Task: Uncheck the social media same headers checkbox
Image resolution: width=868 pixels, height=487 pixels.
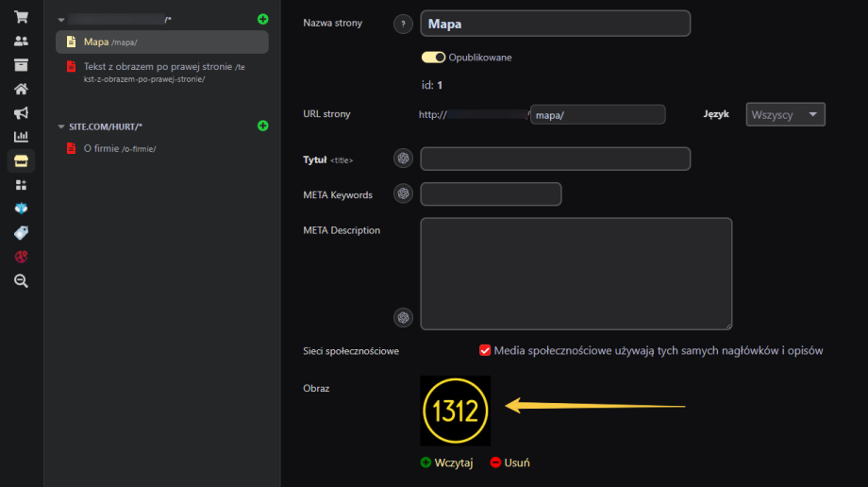Action: pos(486,350)
